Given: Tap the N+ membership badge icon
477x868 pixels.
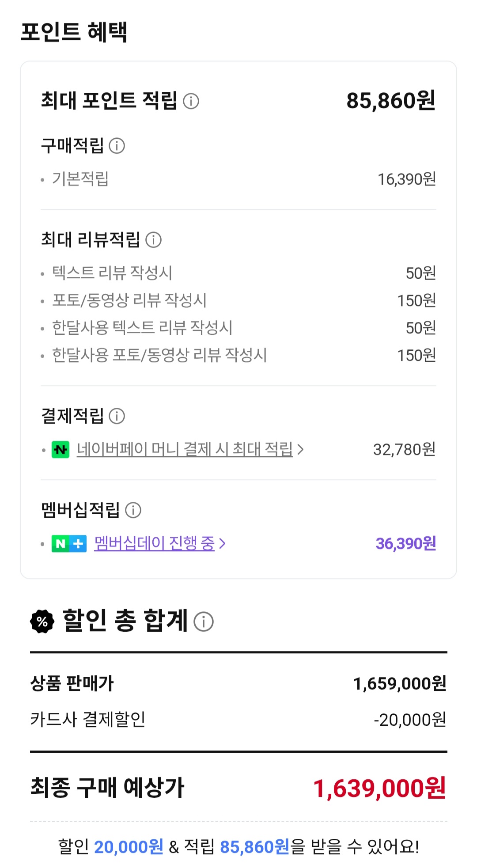Looking at the screenshot, I should click(69, 543).
